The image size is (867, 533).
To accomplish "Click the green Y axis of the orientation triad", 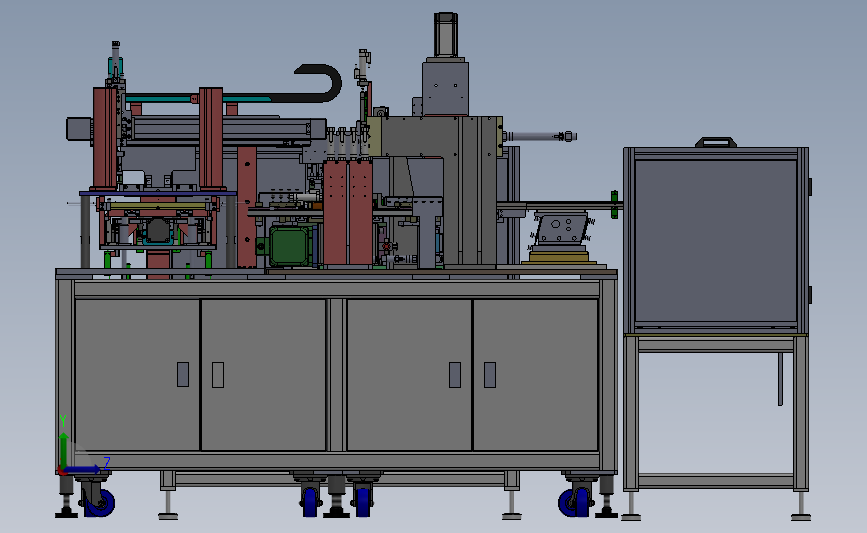I will tap(64, 451).
